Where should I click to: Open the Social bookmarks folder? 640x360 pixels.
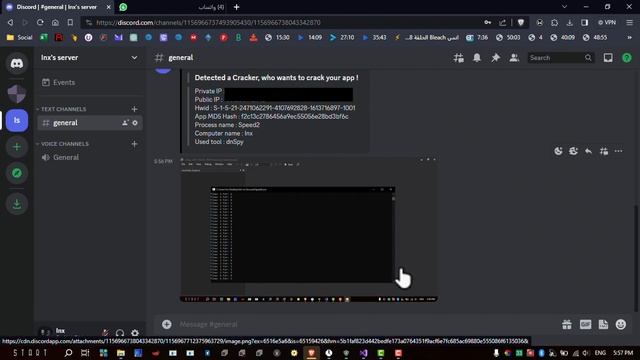click(19, 38)
